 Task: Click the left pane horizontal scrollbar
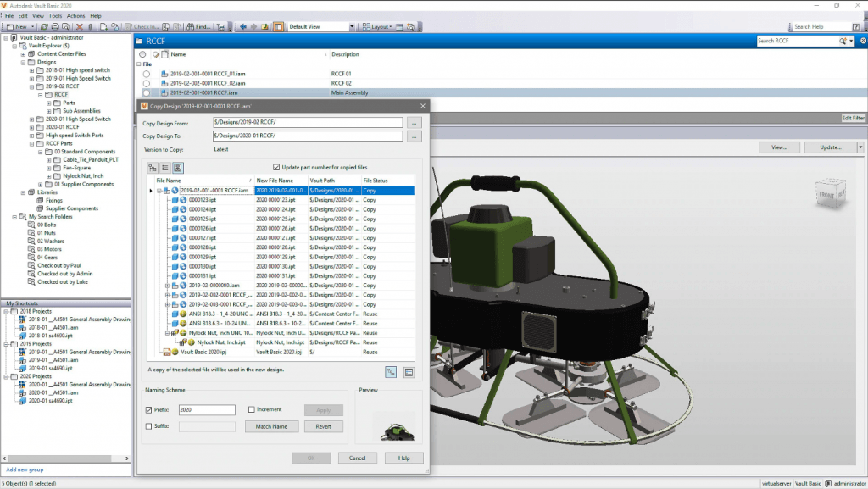click(x=65, y=458)
